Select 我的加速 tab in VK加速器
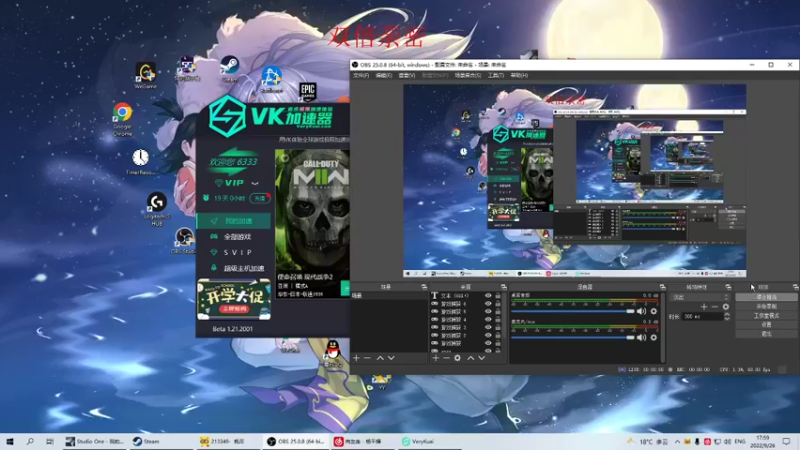The image size is (800, 450). coord(234,221)
